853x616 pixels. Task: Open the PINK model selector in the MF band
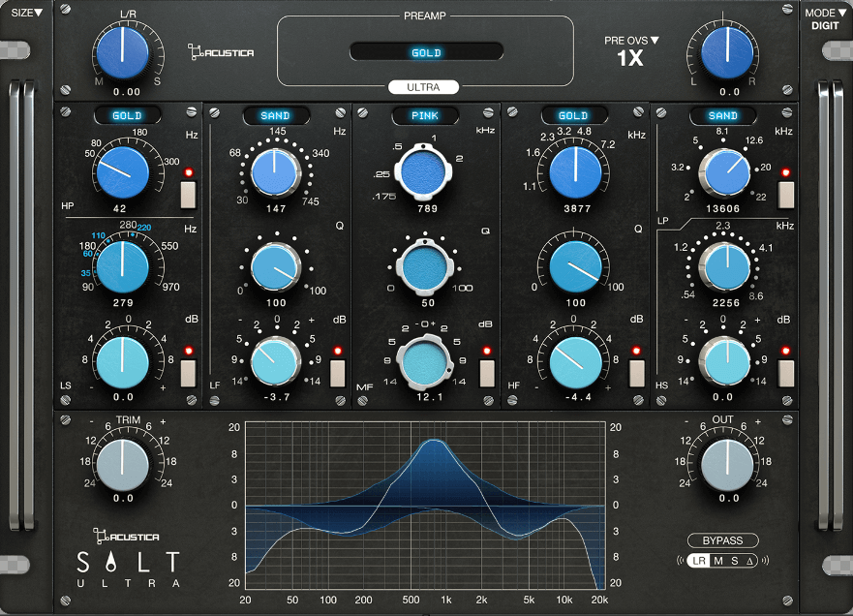[425, 115]
